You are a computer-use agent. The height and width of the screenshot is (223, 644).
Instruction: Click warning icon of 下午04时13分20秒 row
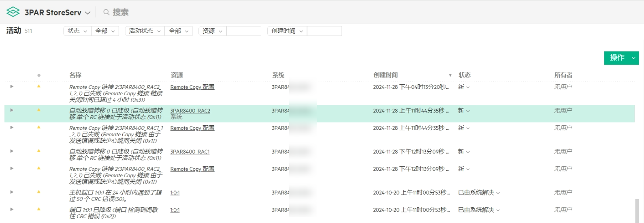pyautogui.click(x=39, y=86)
